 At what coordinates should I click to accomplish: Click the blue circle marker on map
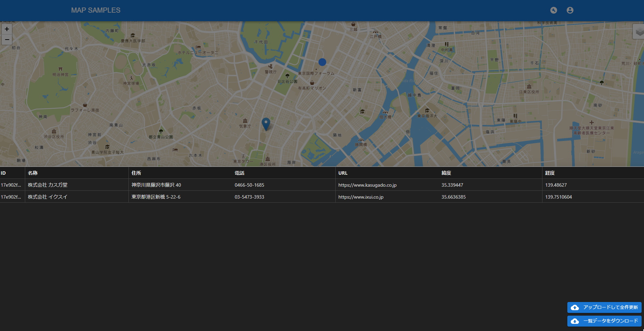tap(322, 62)
